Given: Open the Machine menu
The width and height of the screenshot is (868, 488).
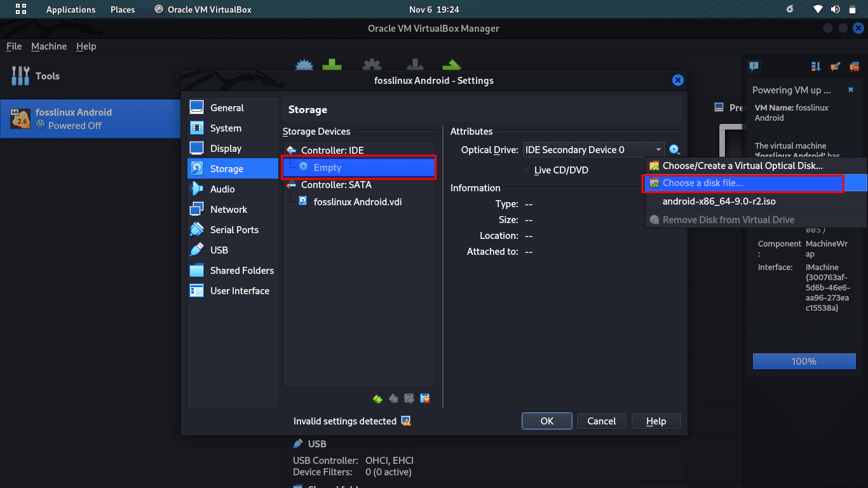Looking at the screenshot, I should (49, 46).
